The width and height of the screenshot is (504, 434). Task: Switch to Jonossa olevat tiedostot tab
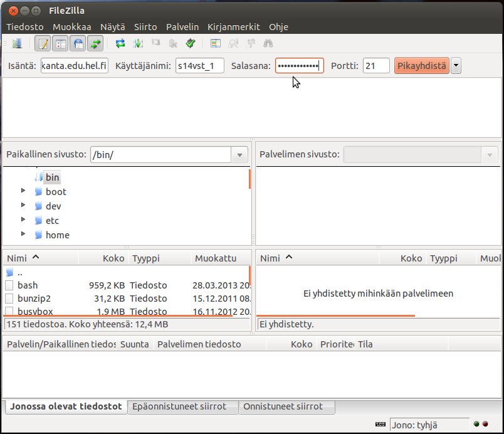click(x=66, y=406)
